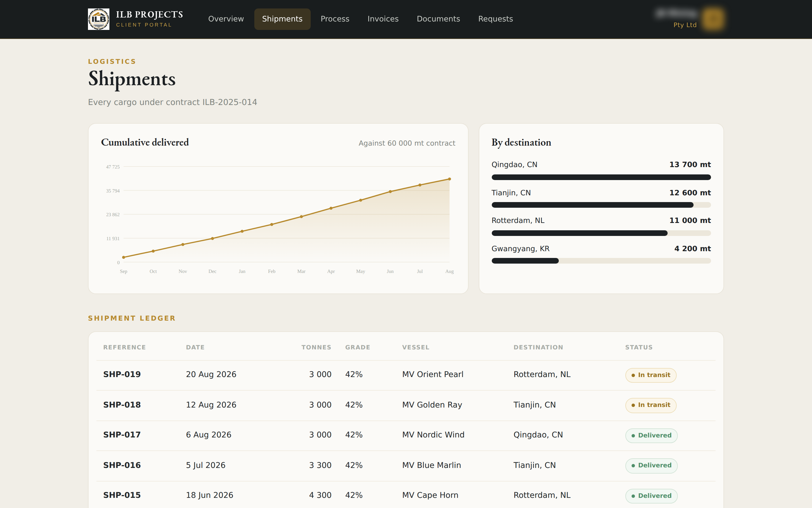Click the Status column header
Viewport: 812px width, 508px height.
click(639, 347)
